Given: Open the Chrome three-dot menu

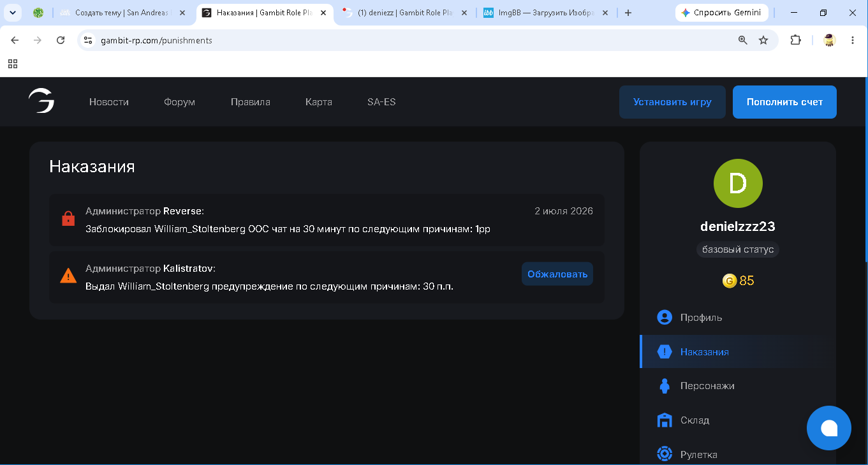Looking at the screenshot, I should (x=853, y=40).
